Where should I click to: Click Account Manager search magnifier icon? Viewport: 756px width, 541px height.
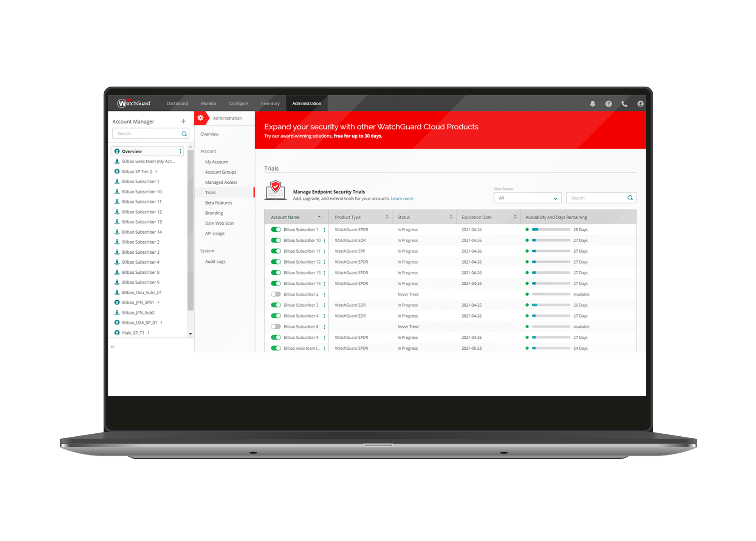click(x=184, y=133)
